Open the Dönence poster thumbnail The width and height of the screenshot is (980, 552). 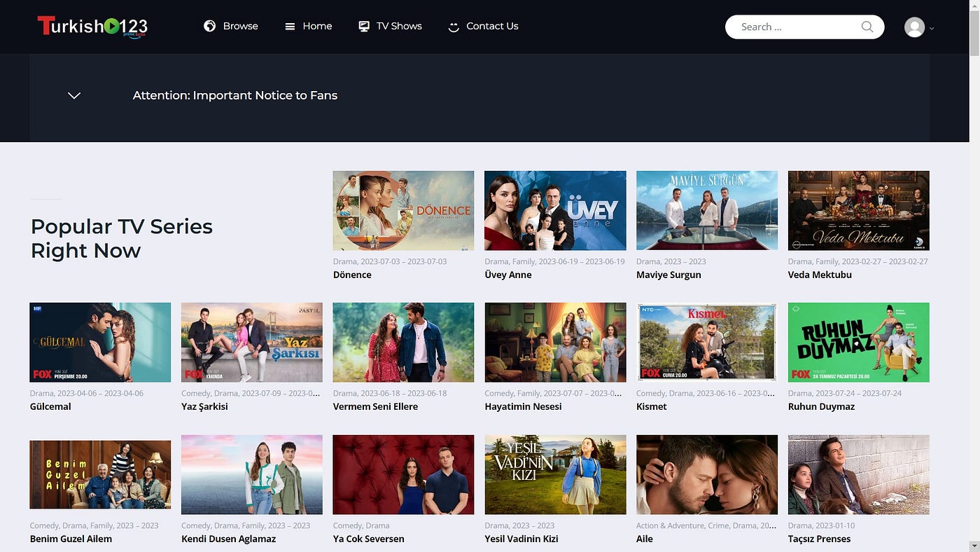coord(403,210)
